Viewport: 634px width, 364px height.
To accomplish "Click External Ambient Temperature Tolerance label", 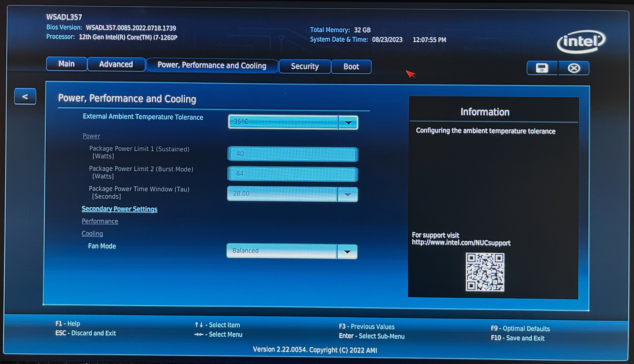I will [143, 117].
